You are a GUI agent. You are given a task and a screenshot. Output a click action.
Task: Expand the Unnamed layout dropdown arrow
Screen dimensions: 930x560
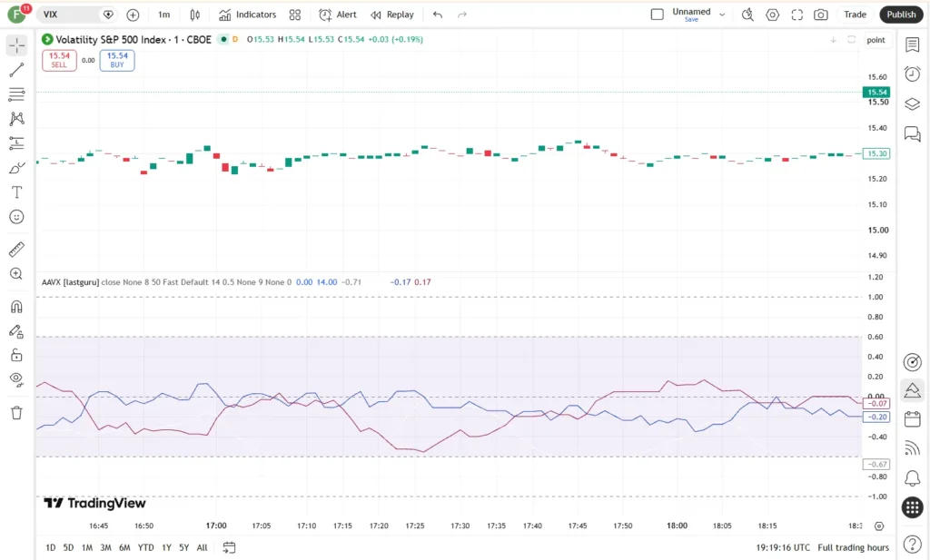(x=722, y=15)
